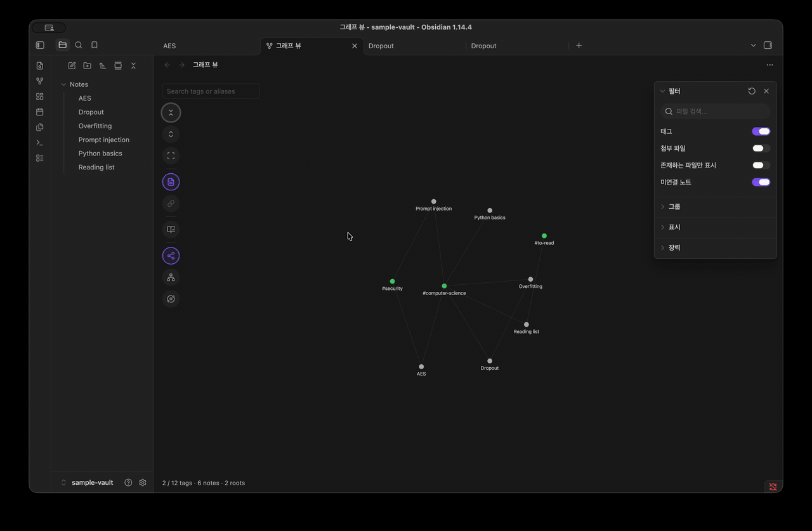
Task: Change sort order in file explorer
Action: pos(102,65)
